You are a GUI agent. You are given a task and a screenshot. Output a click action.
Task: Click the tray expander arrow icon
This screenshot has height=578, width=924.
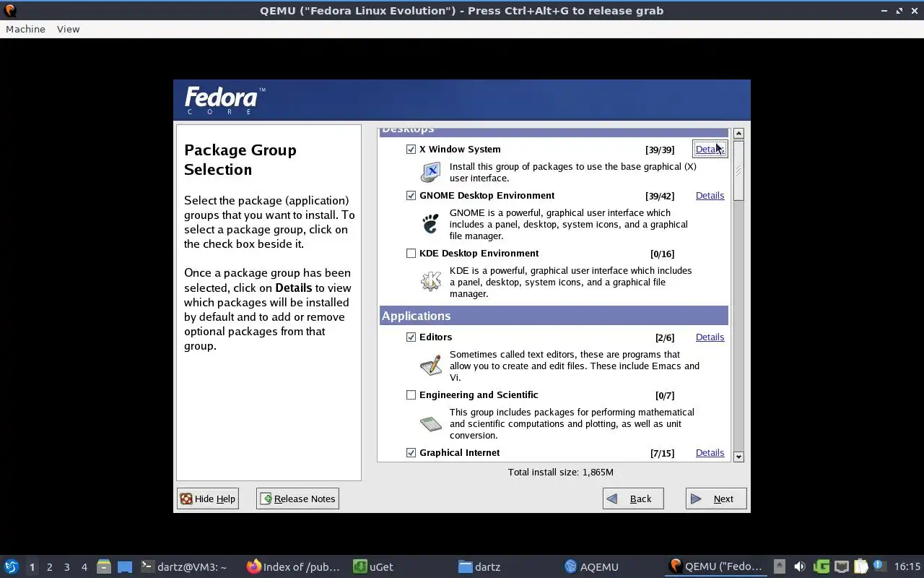(779, 566)
